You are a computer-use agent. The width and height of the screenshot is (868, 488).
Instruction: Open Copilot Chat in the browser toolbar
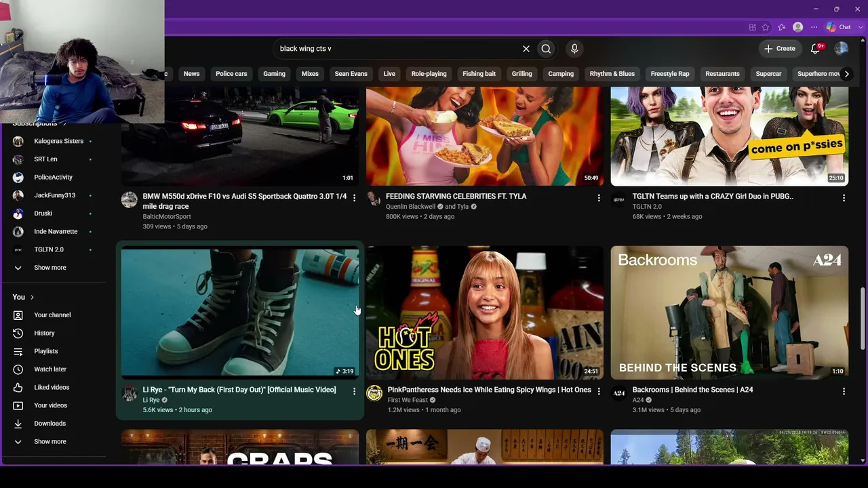tap(839, 27)
